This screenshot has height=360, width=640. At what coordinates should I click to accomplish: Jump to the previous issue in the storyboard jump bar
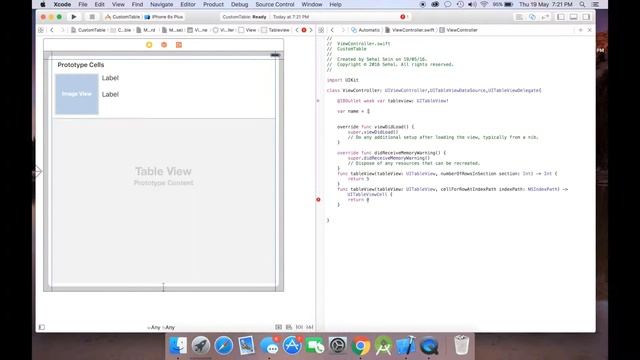(297, 30)
